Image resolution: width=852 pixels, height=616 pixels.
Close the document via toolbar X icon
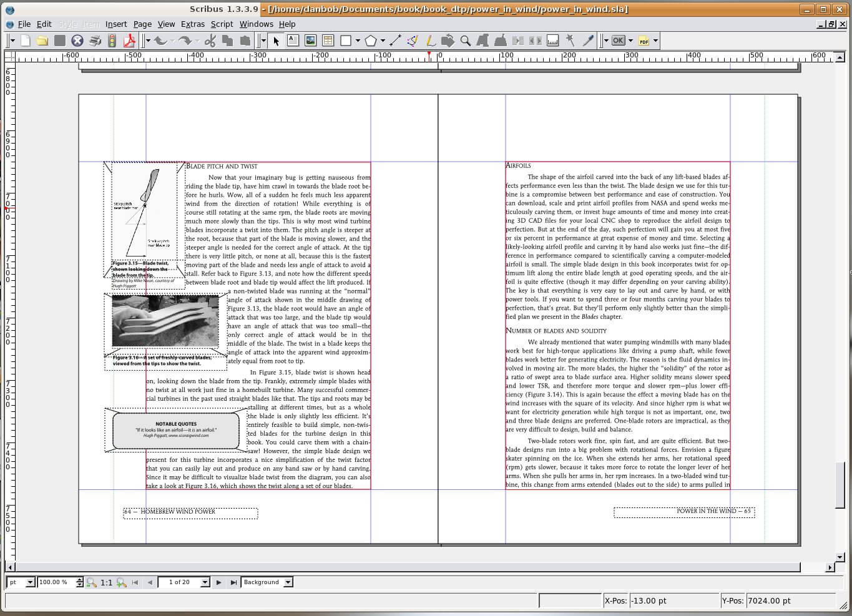[x=77, y=41]
